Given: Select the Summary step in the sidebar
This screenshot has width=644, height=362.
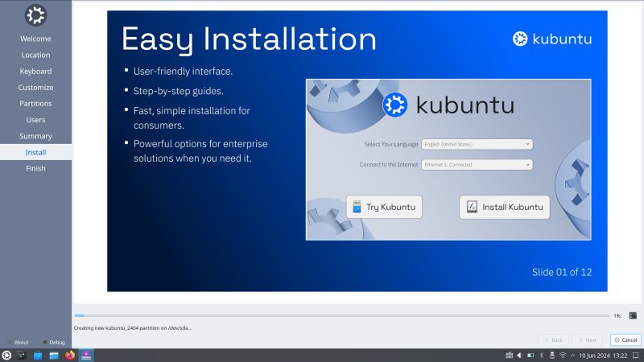Looking at the screenshot, I should point(35,136).
